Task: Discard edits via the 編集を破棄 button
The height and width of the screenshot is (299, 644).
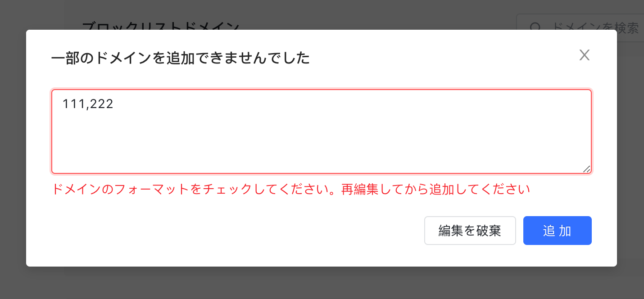Action: (470, 231)
